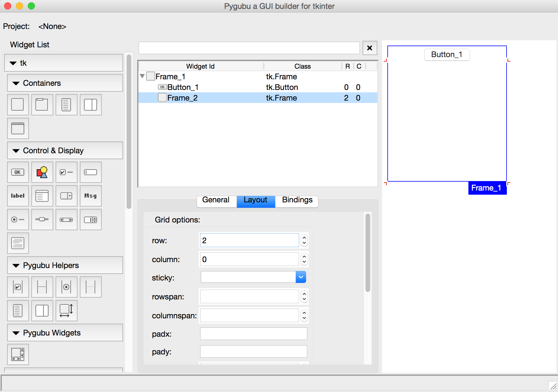Focus the rowspan input field
Image resolution: width=558 pixels, height=392 pixels.
(249, 296)
